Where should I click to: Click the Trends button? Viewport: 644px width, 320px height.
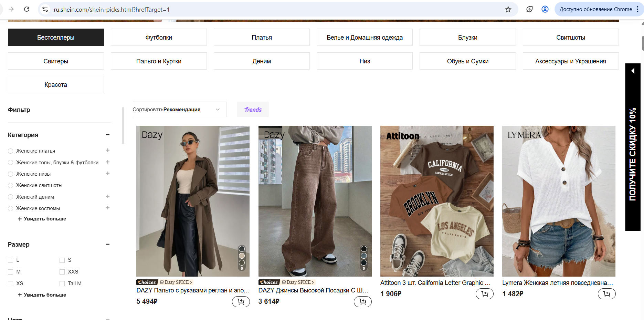click(253, 110)
